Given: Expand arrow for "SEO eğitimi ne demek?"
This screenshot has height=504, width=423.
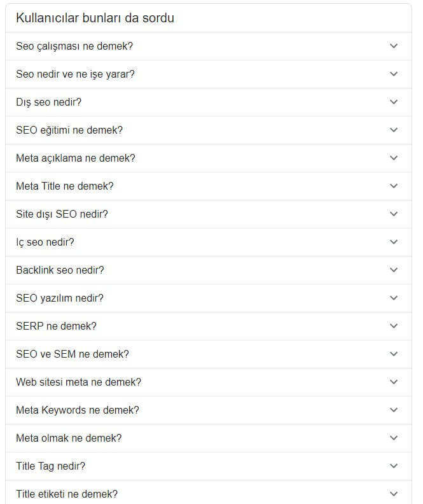Looking at the screenshot, I should click(x=394, y=130).
